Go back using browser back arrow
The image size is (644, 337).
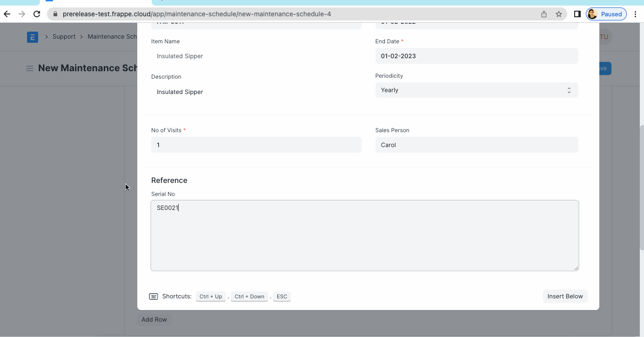point(7,14)
